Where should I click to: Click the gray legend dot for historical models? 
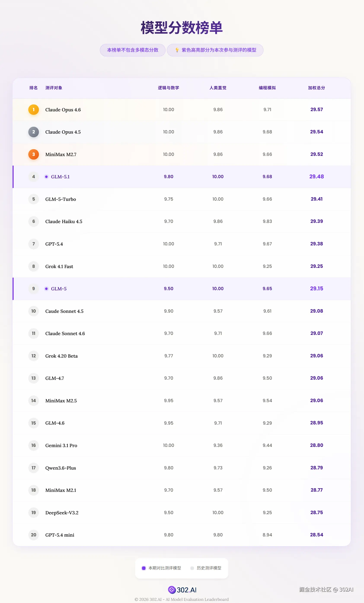click(192, 568)
